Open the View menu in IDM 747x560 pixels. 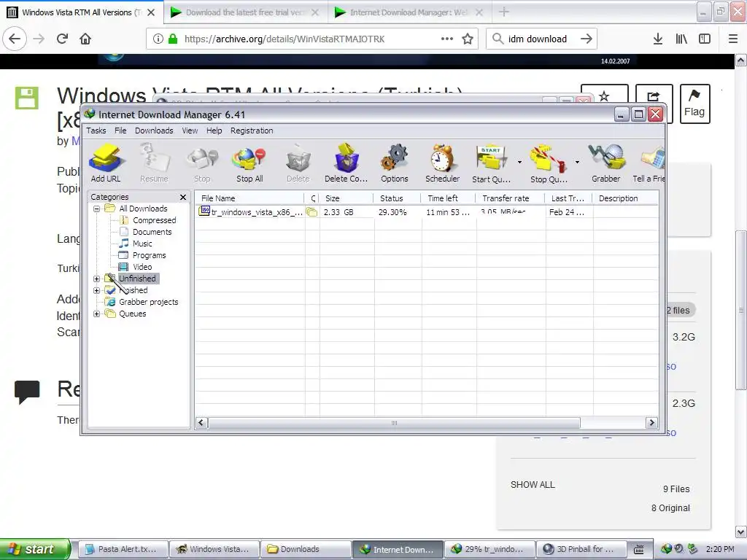[x=190, y=131]
